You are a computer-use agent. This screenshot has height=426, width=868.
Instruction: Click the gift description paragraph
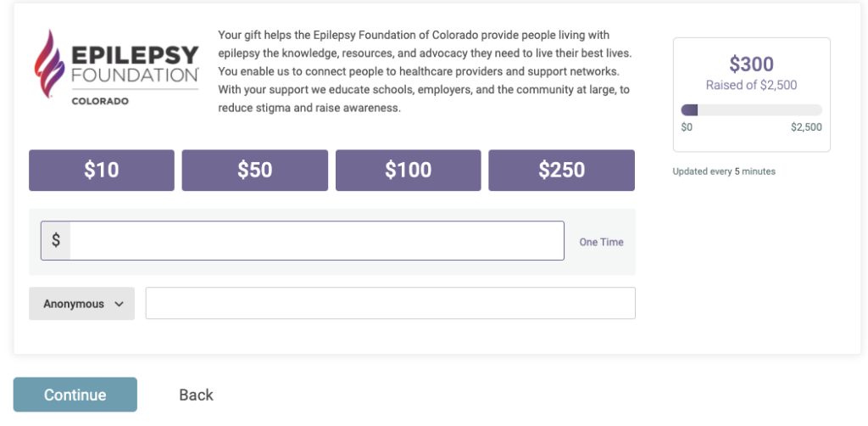point(424,71)
